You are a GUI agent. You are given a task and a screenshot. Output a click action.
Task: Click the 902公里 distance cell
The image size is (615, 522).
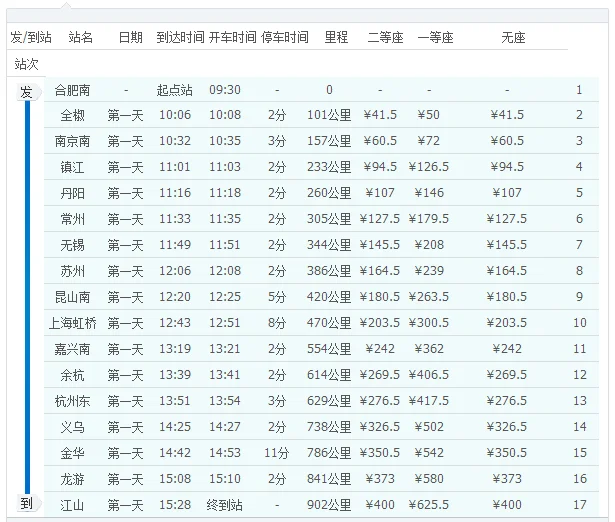coord(329,505)
